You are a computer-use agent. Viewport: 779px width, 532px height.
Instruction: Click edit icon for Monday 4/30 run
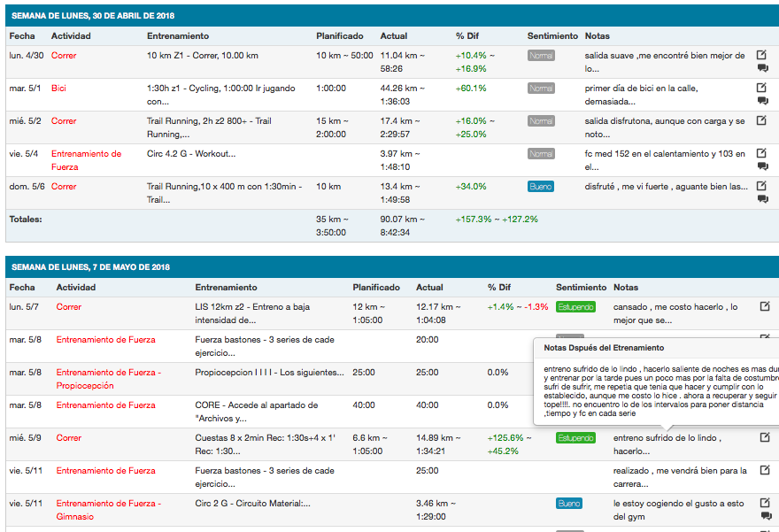(x=762, y=55)
